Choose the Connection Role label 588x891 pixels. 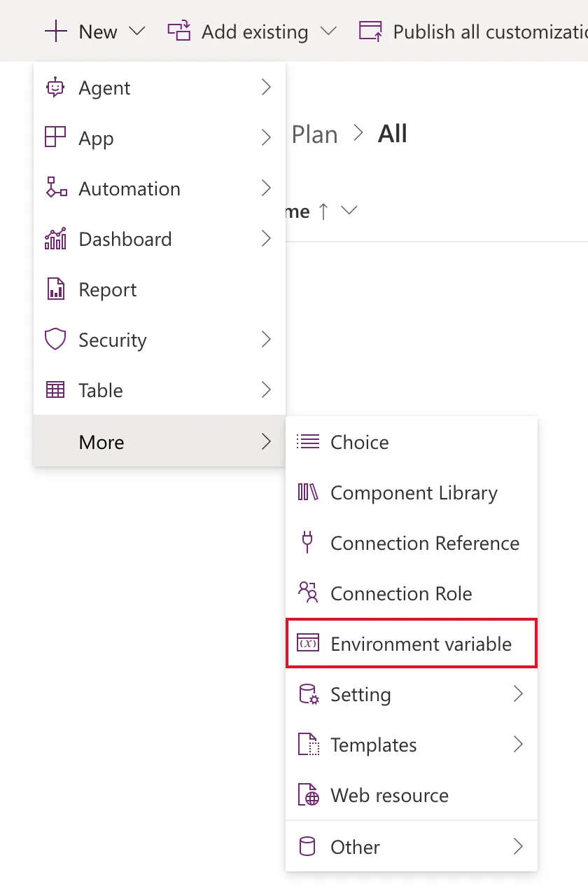click(401, 594)
